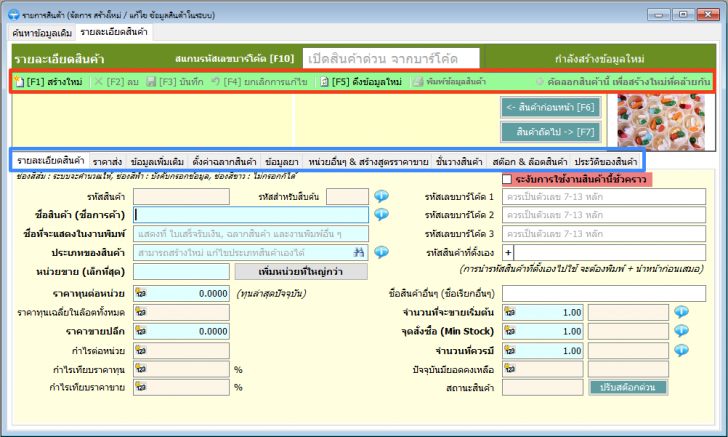728x437 pixels.
Task: Open the ข้อมูลเพิ่มเติม tab
Action: pos(157,162)
